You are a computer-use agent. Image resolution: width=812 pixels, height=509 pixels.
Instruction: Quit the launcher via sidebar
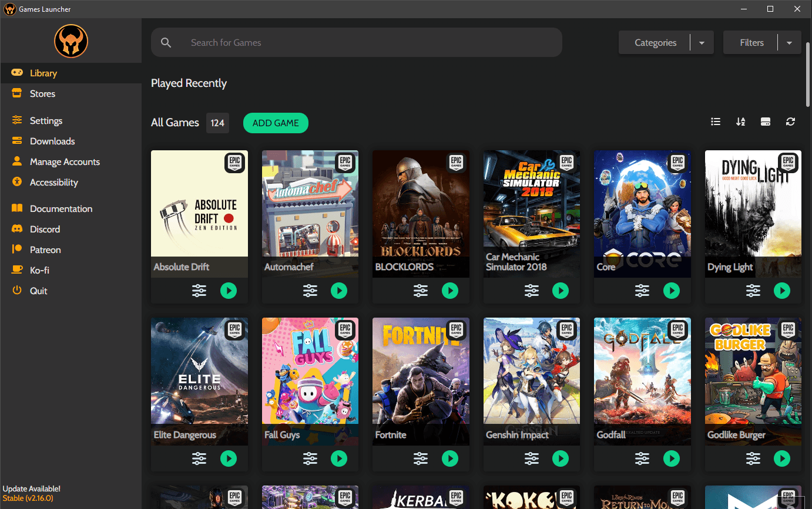pyautogui.click(x=71, y=291)
